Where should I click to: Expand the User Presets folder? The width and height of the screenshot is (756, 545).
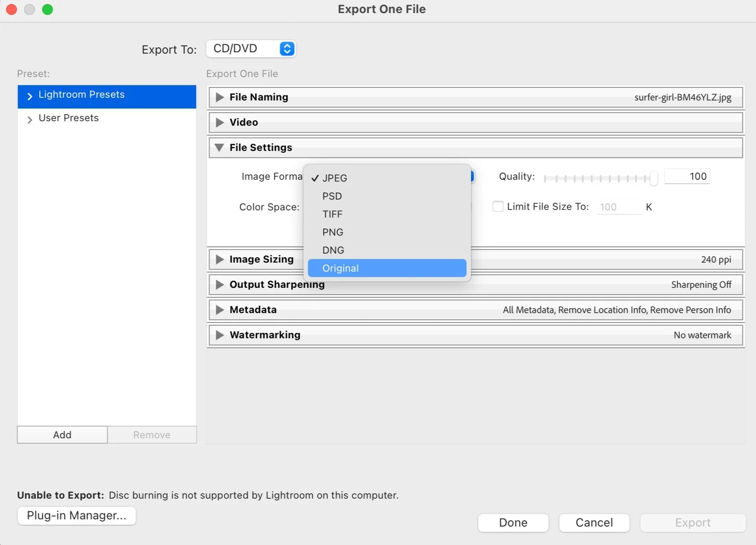(x=30, y=119)
